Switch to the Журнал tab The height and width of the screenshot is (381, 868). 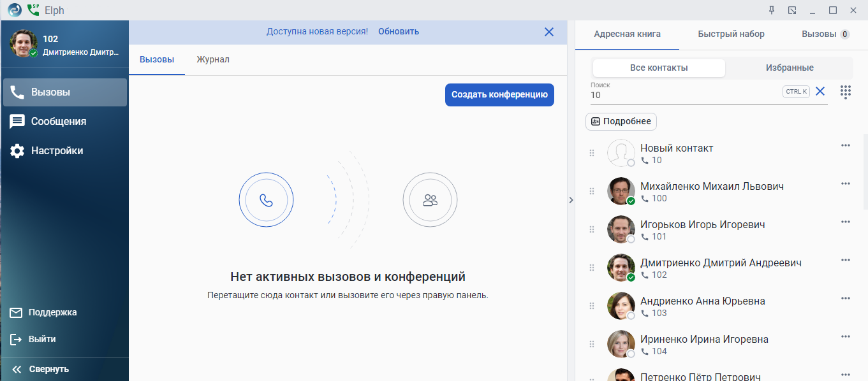pos(213,60)
